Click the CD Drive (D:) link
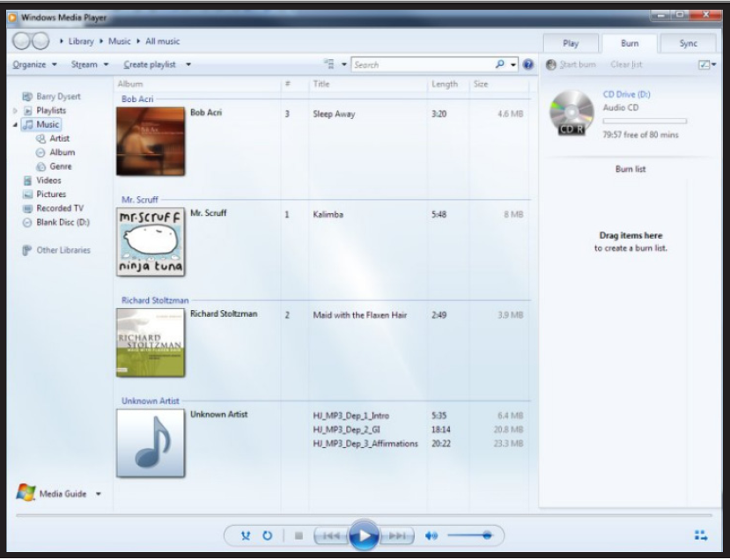The height and width of the screenshot is (560, 730). [627, 94]
